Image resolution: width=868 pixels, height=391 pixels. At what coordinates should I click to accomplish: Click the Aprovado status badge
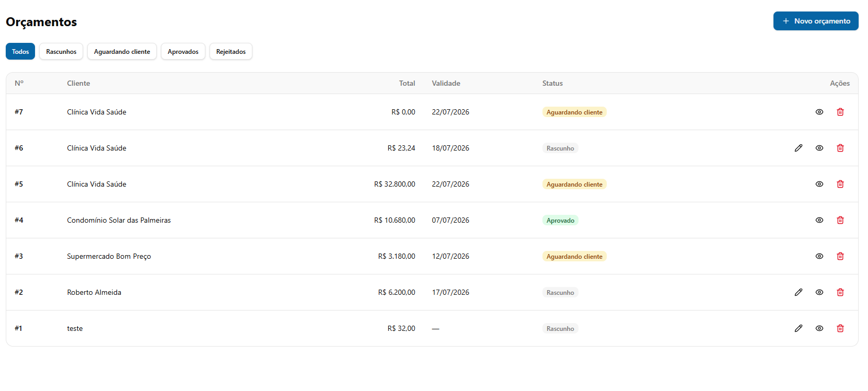(x=560, y=220)
